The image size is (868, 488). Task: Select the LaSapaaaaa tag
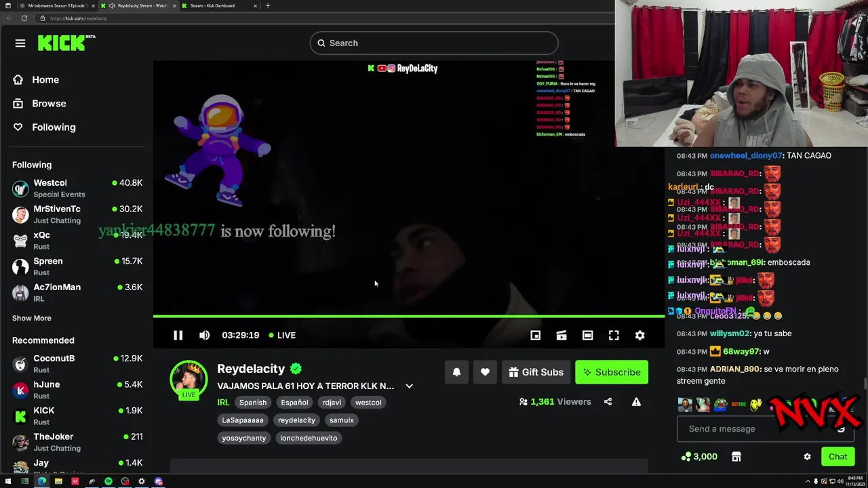243,420
